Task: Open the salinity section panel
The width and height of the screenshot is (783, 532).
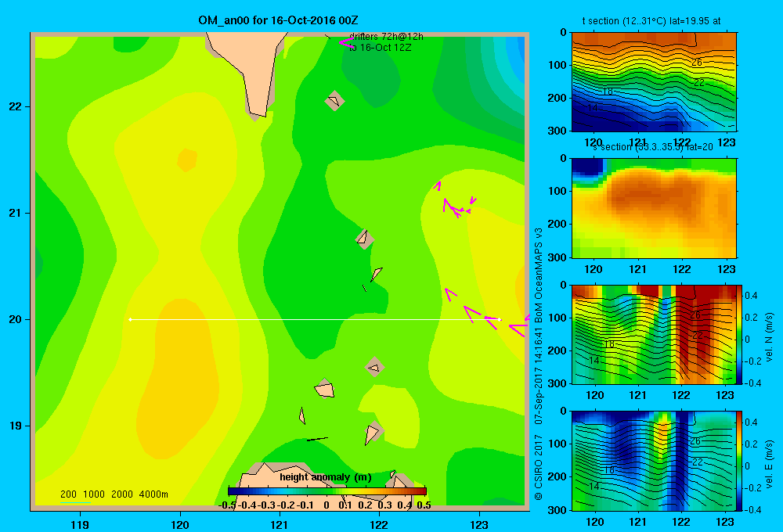Action: point(654,208)
